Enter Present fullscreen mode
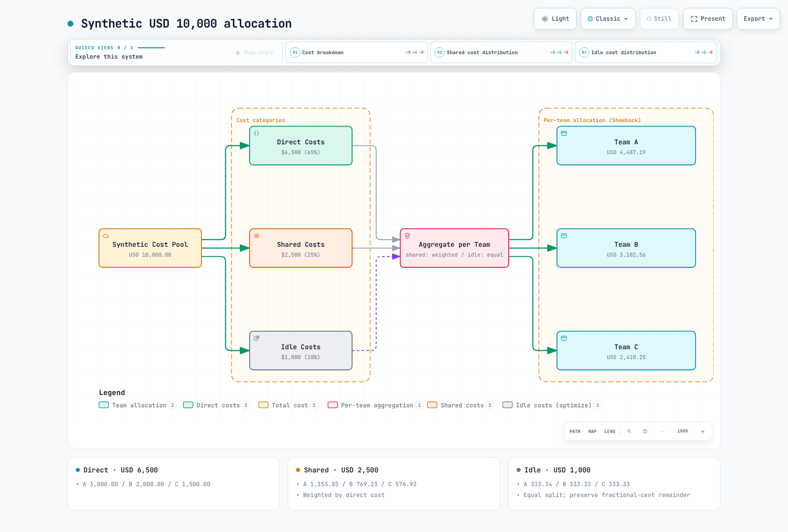This screenshot has width=788, height=532. [x=708, y=19]
